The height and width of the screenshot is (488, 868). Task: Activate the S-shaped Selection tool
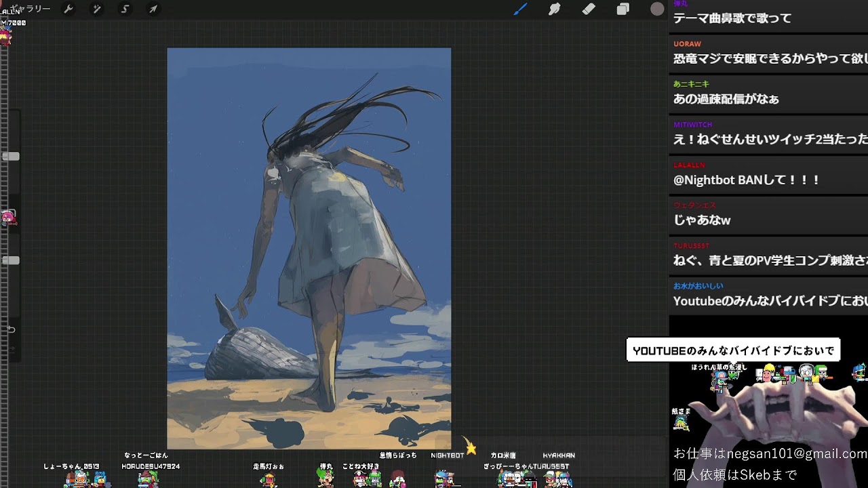tap(125, 9)
